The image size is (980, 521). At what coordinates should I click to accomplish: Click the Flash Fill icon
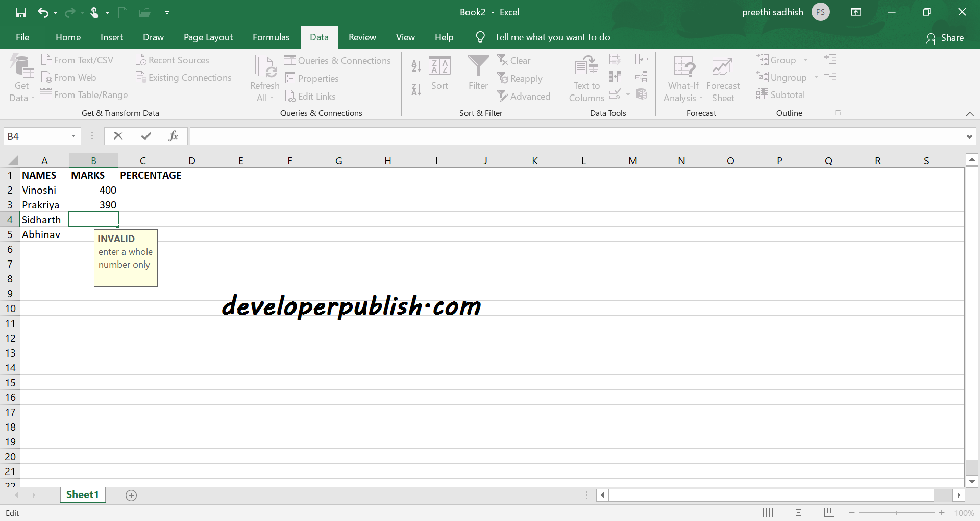[615, 59]
